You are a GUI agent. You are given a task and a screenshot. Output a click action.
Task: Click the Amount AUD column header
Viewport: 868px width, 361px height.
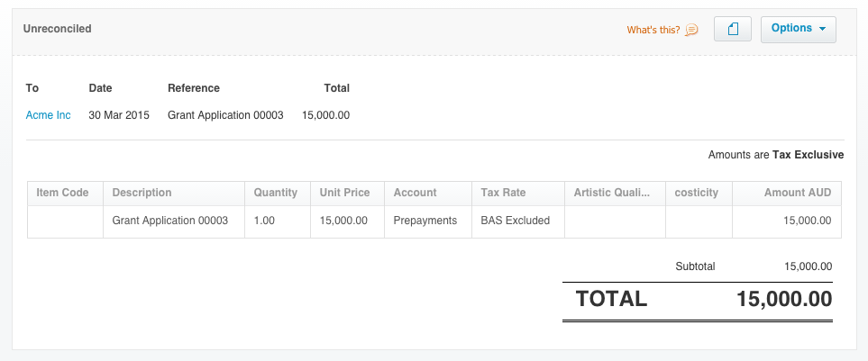tap(797, 193)
